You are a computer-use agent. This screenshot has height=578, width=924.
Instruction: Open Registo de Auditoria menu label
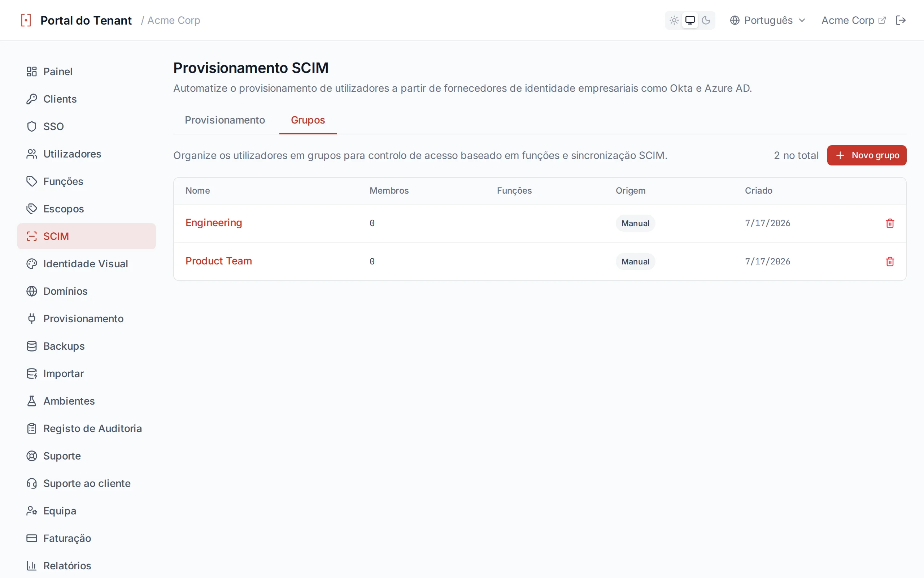pyautogui.click(x=92, y=428)
